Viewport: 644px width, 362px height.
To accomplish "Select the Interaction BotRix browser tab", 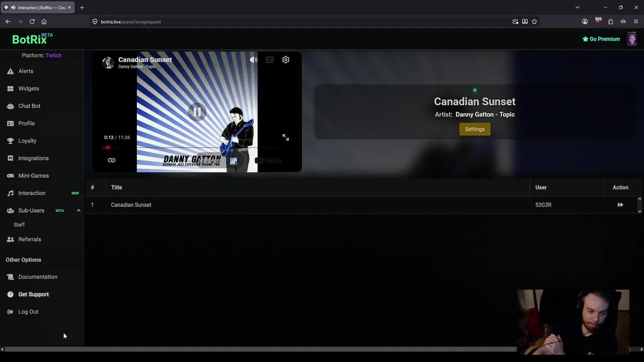I will point(38,8).
